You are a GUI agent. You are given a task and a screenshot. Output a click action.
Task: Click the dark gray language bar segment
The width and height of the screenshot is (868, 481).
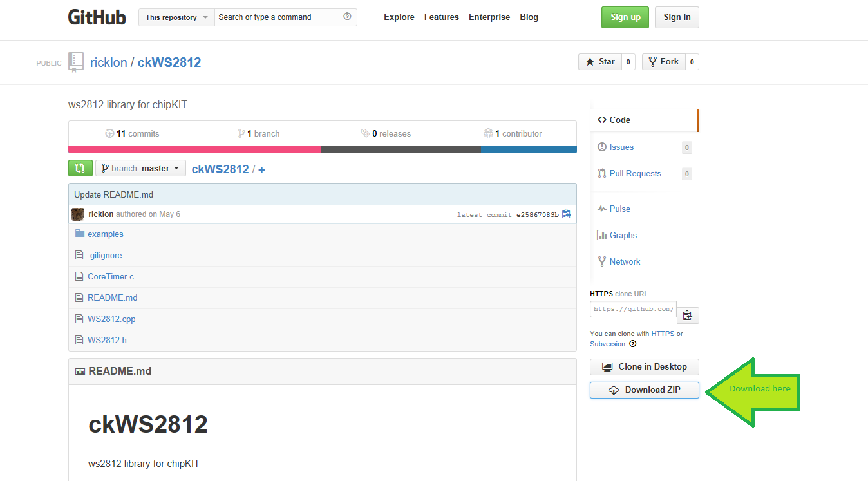401,149
